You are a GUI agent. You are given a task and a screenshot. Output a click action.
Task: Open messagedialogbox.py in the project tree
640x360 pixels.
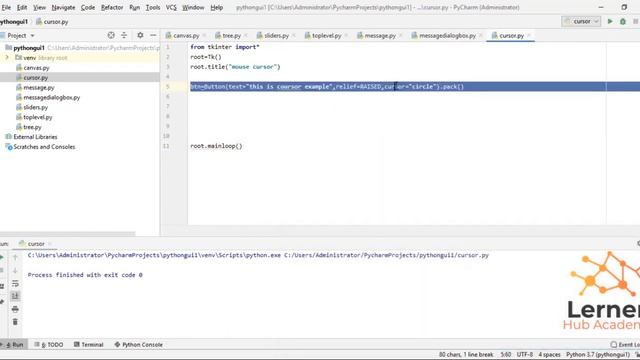(51, 97)
